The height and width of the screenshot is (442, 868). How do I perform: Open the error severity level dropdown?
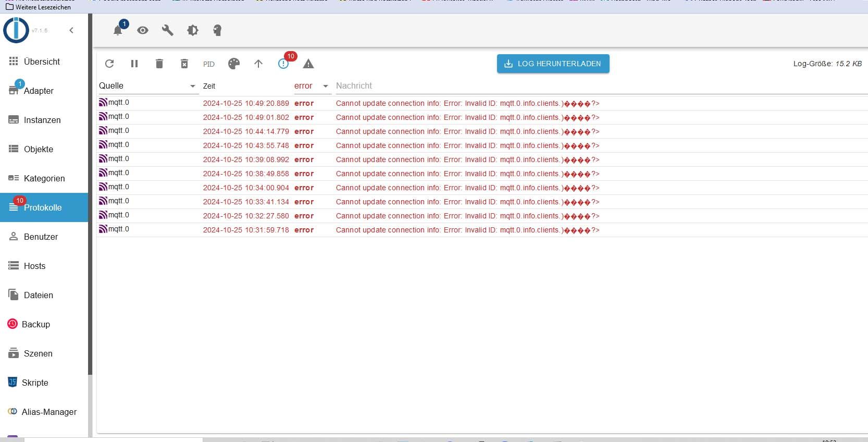click(313, 86)
